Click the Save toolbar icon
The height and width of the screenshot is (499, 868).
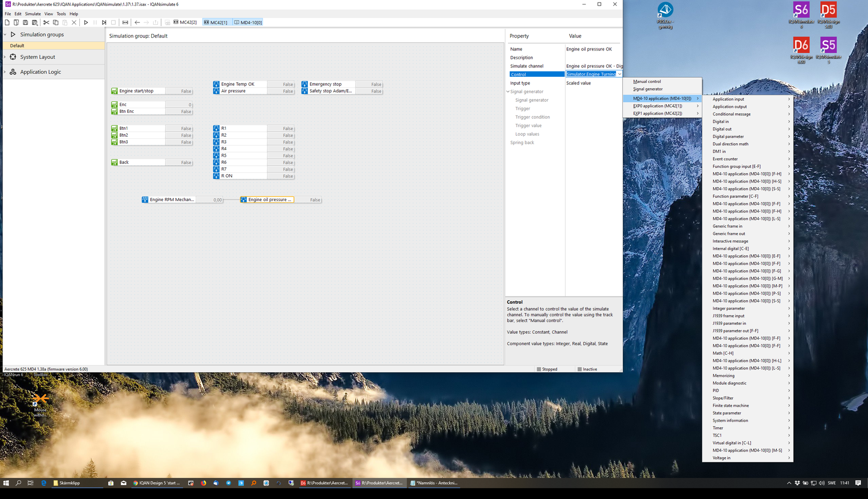coord(25,22)
